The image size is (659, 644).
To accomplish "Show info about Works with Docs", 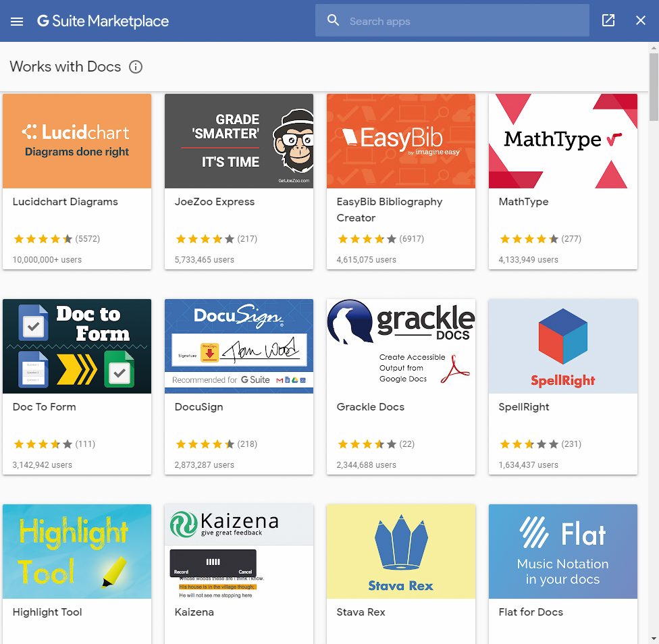I will pos(136,67).
